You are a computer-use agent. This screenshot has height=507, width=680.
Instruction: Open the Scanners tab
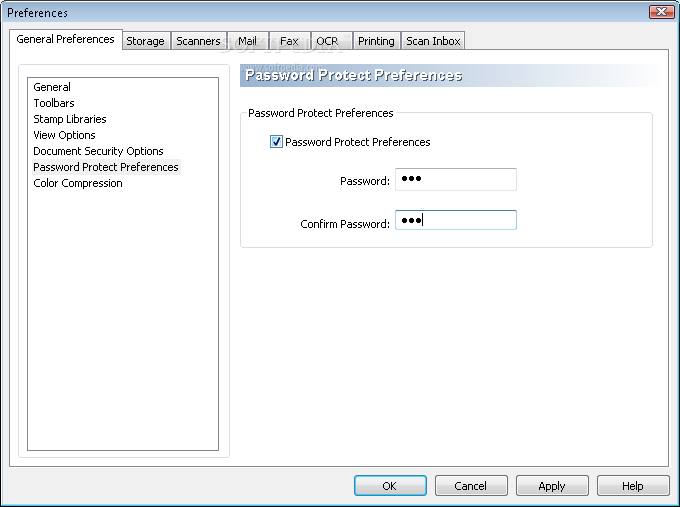pos(199,41)
